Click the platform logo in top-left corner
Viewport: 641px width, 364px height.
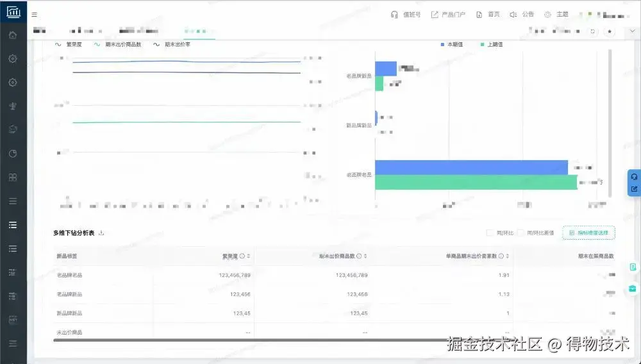(x=13, y=12)
